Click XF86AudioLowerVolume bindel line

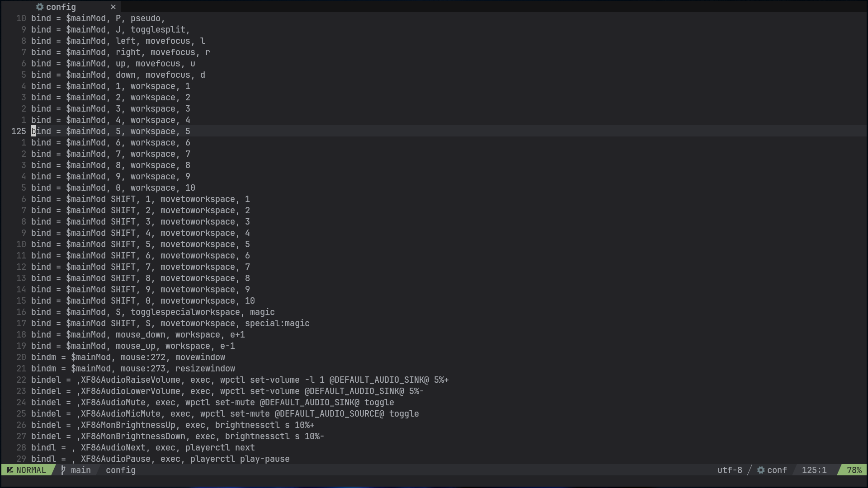[227, 391]
